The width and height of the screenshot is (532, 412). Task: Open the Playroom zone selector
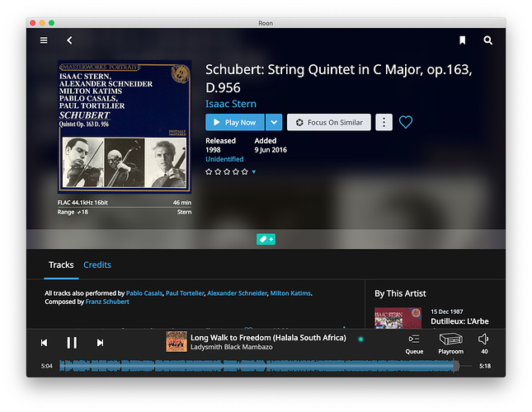tap(451, 344)
